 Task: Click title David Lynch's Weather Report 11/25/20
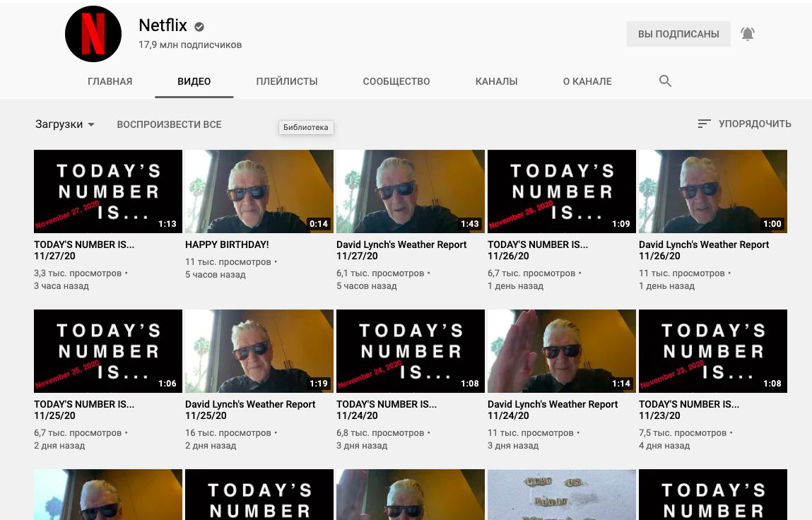point(250,410)
